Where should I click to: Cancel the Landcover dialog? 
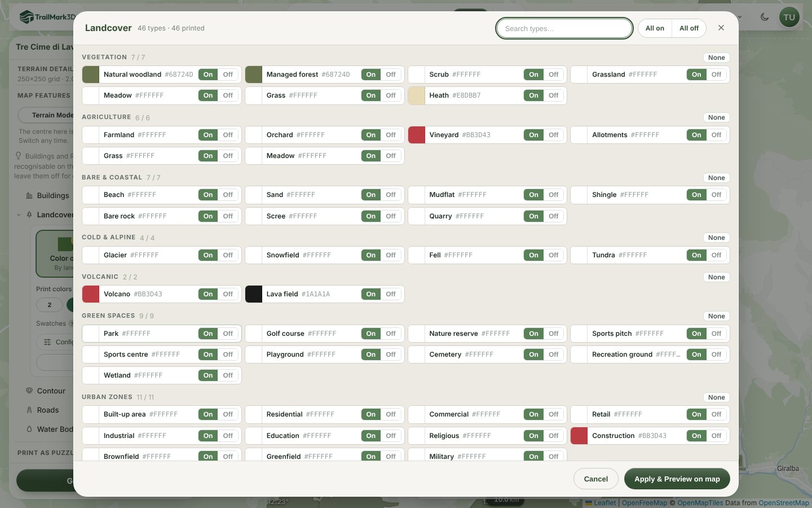596,479
